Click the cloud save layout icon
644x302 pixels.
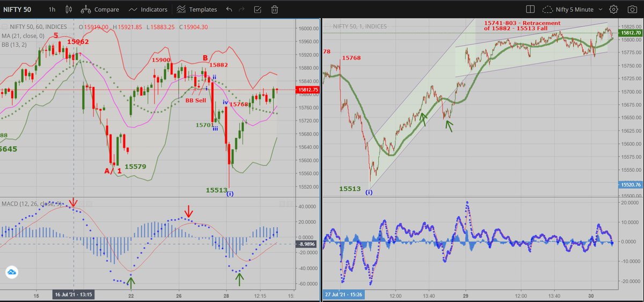(x=548, y=9)
